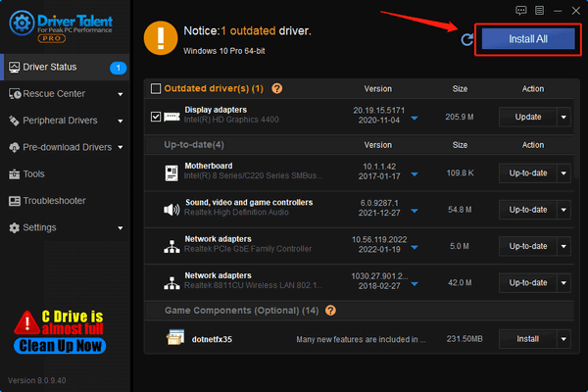Click Game Components (Optional) section header
The image size is (588, 392).
(x=241, y=311)
